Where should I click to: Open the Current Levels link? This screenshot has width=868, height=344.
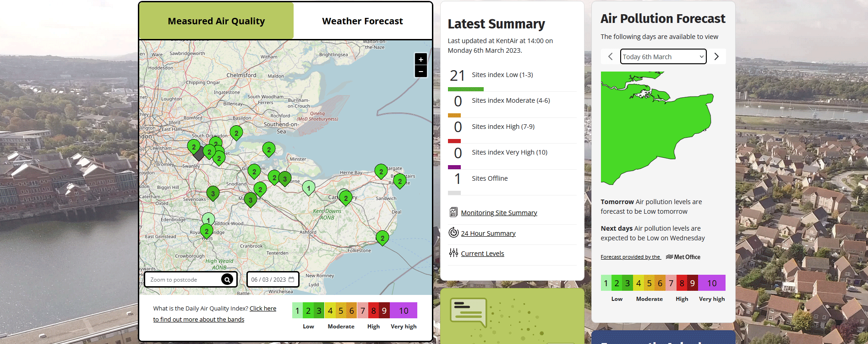click(x=482, y=254)
